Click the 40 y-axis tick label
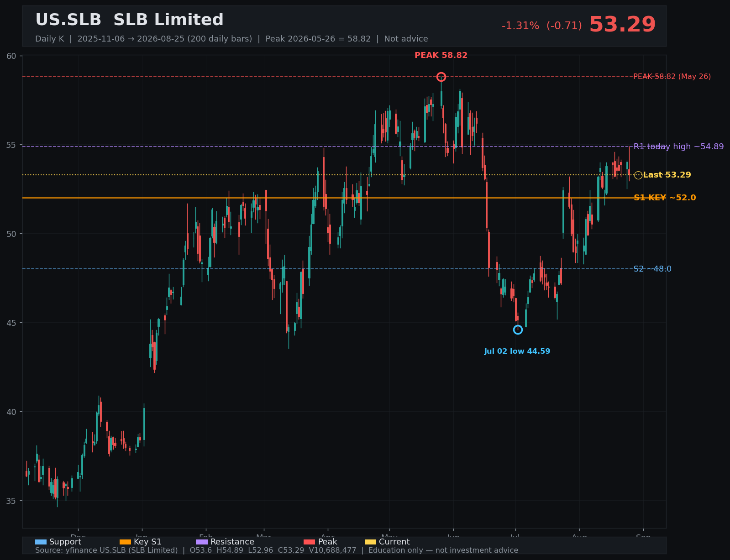730x560 pixels. coord(11,412)
